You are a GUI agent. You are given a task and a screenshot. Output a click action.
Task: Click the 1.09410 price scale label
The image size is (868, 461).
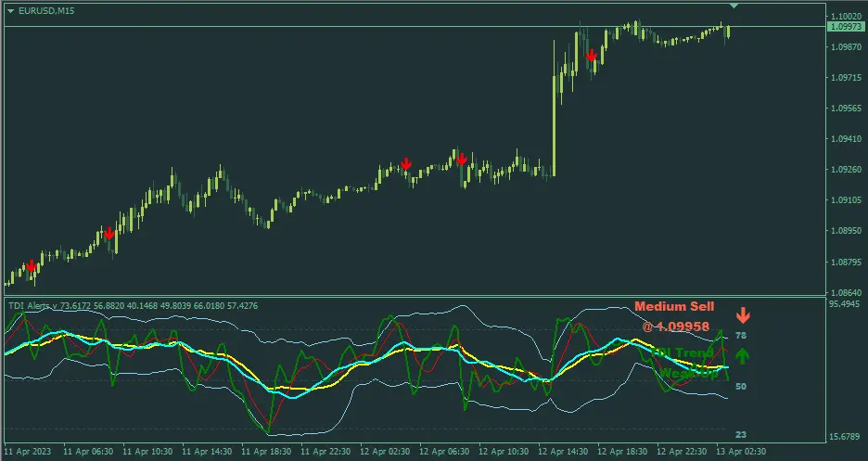pyautogui.click(x=848, y=139)
